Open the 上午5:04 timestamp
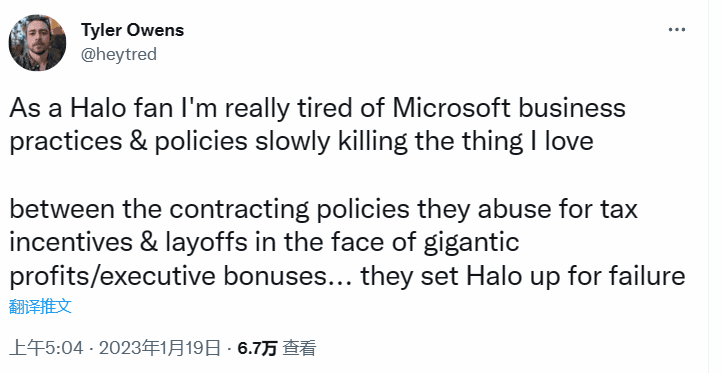Viewport: 723px width, 373px height. click(46, 348)
